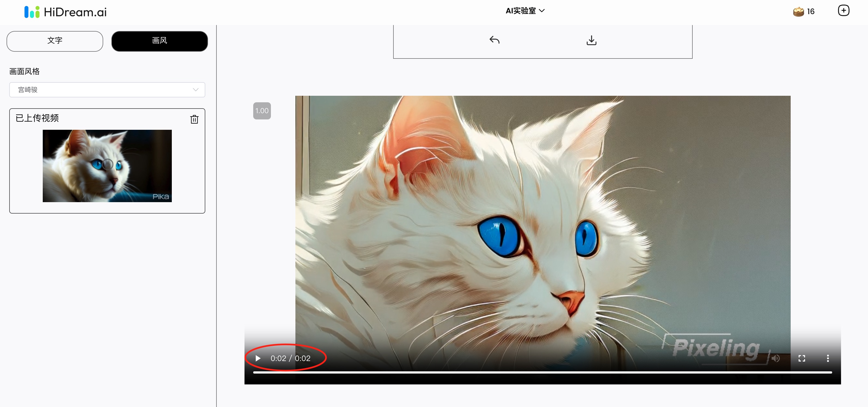
Task: Click the HiDream.ai logo
Action: coord(66,12)
